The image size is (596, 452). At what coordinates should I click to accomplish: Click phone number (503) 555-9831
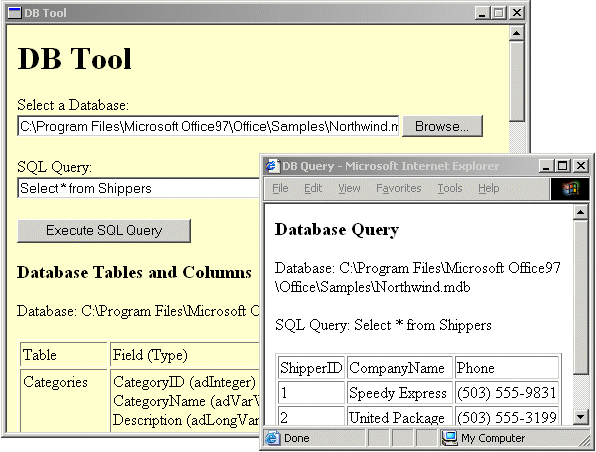point(507,393)
